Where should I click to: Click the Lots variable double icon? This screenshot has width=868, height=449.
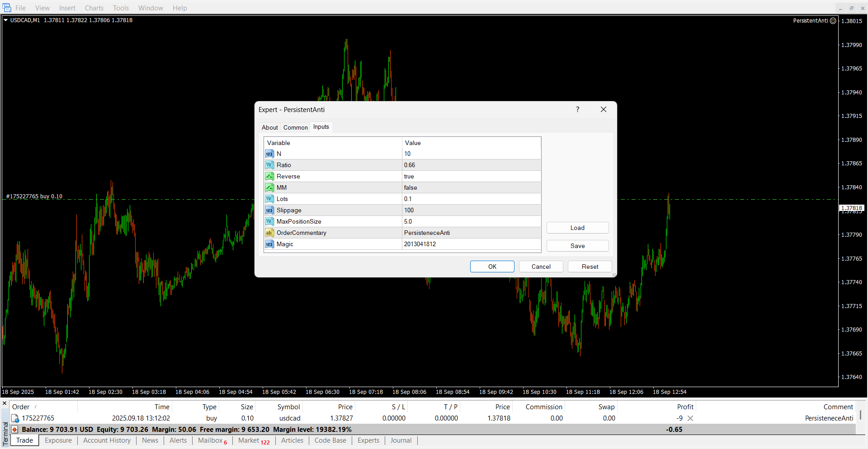pos(269,199)
